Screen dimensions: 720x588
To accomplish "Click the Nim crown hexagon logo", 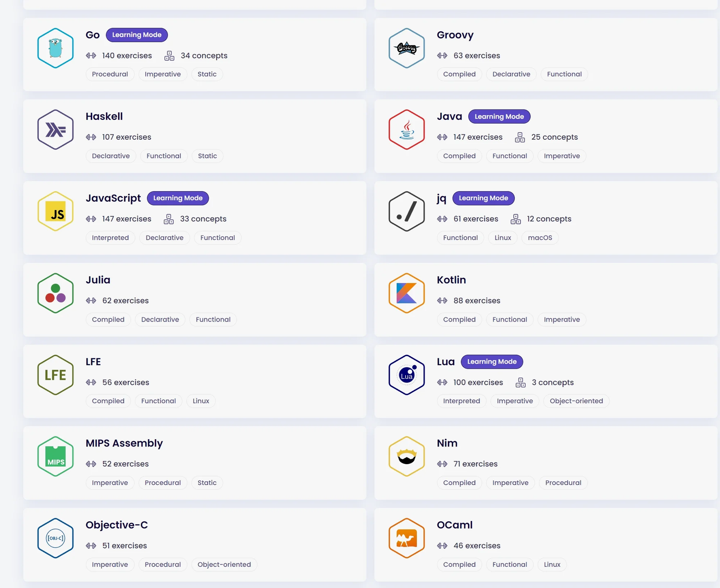I will pyautogui.click(x=406, y=457).
